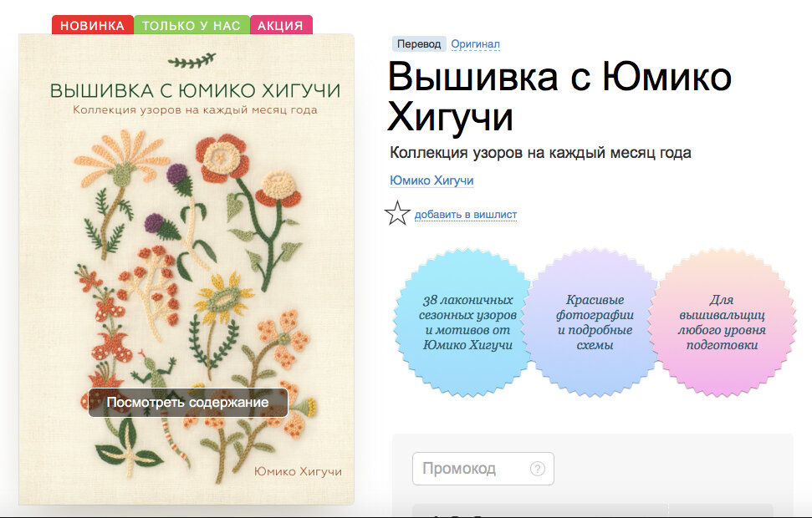Click добавить в вишлист link

(x=466, y=214)
